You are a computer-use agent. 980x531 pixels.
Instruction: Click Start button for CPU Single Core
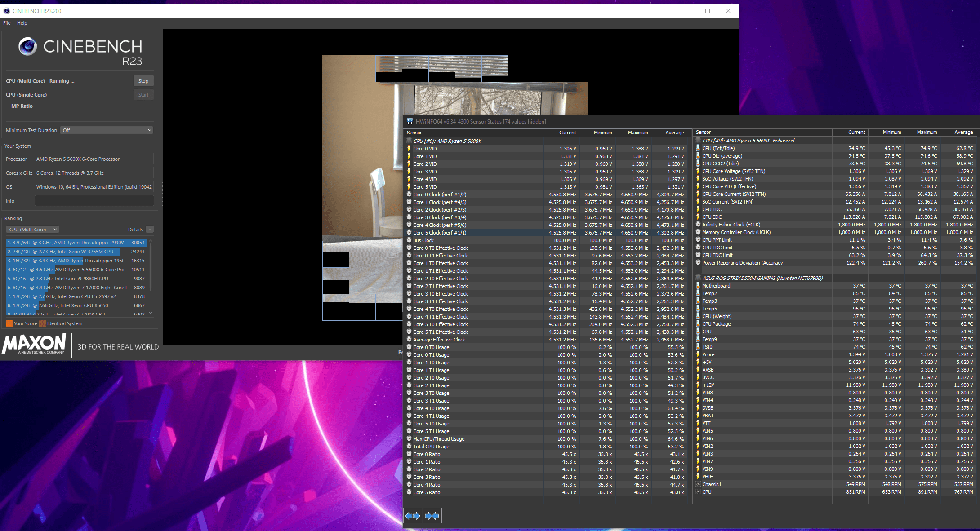[x=143, y=95]
